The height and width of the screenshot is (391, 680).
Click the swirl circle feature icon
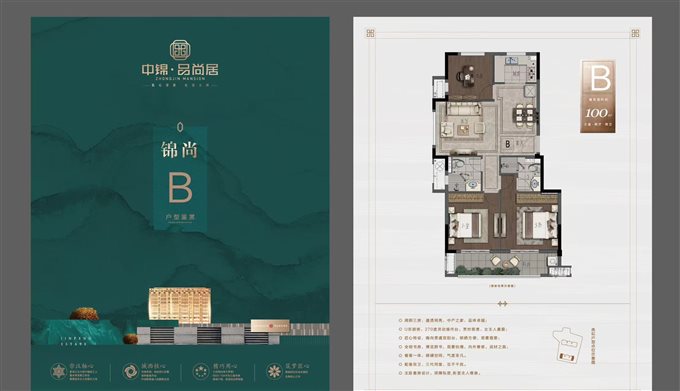pyautogui.click(x=130, y=371)
